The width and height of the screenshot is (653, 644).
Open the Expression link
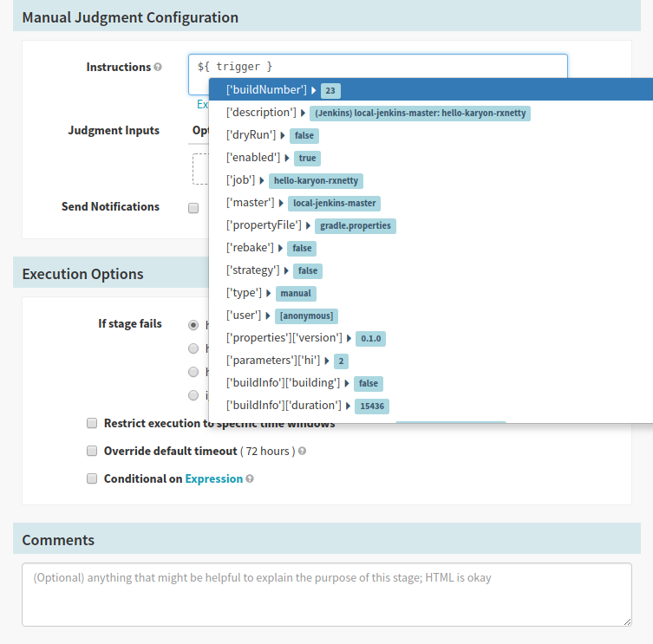pyautogui.click(x=213, y=479)
